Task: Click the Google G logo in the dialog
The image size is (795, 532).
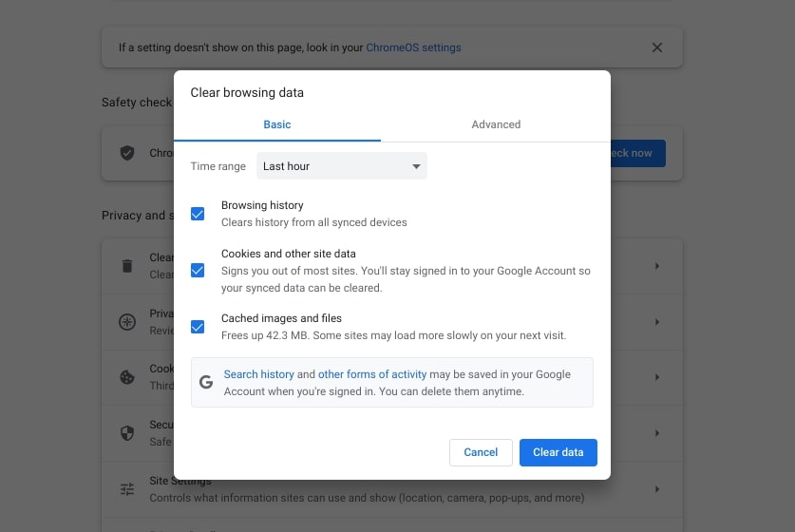Action: tap(206, 383)
